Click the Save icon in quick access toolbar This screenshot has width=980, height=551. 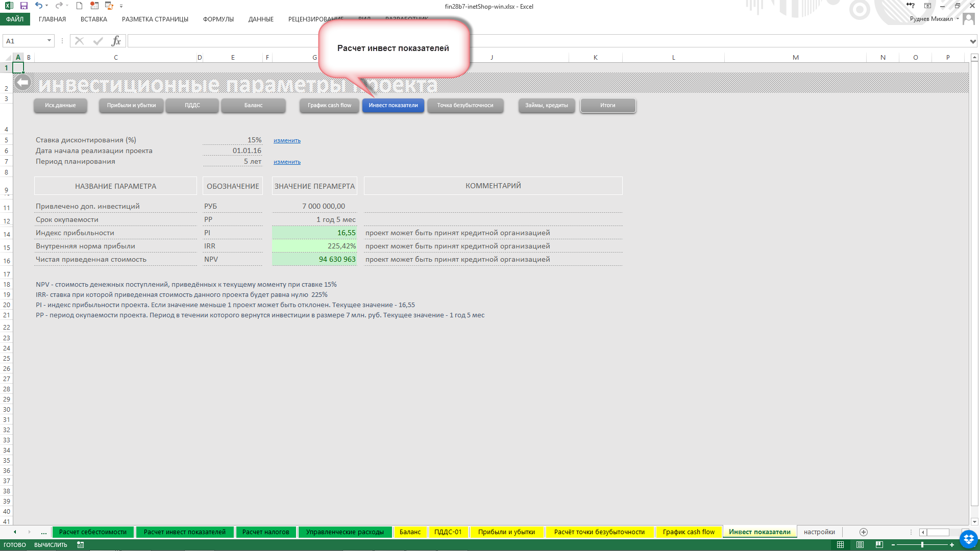tap(23, 6)
